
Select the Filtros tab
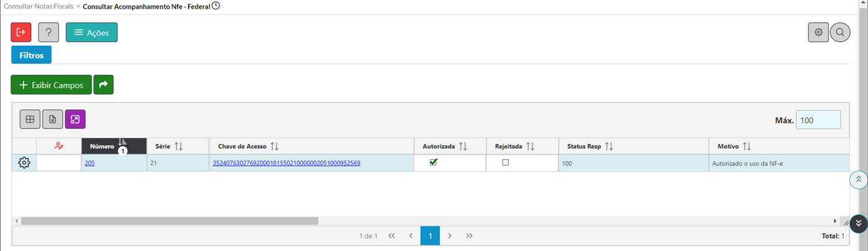pos(31,55)
